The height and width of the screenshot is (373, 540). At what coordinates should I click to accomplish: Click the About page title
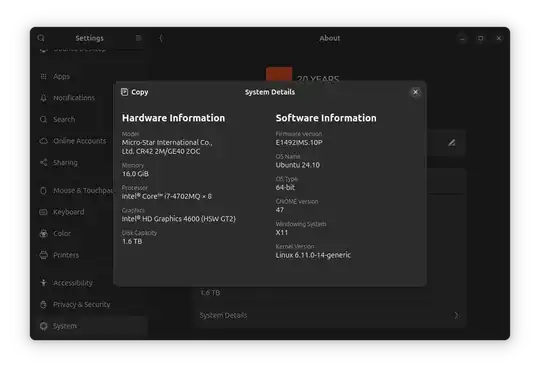pos(330,38)
